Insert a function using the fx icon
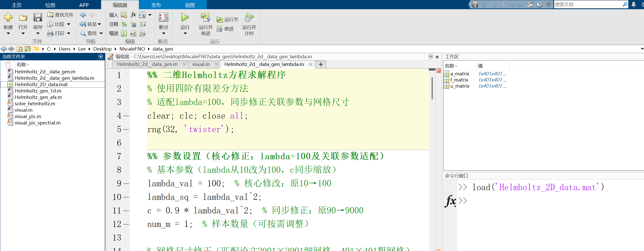This screenshot has height=251, width=644. (133, 15)
